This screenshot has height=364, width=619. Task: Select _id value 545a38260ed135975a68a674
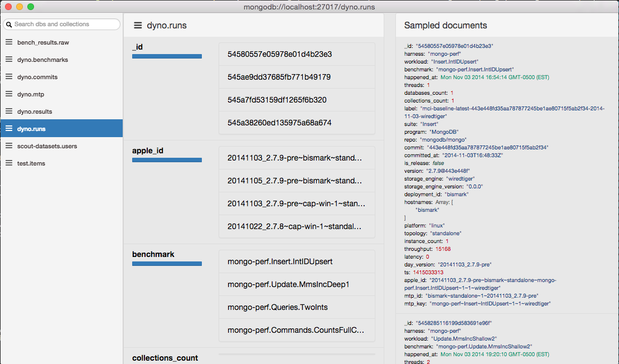pos(279,123)
